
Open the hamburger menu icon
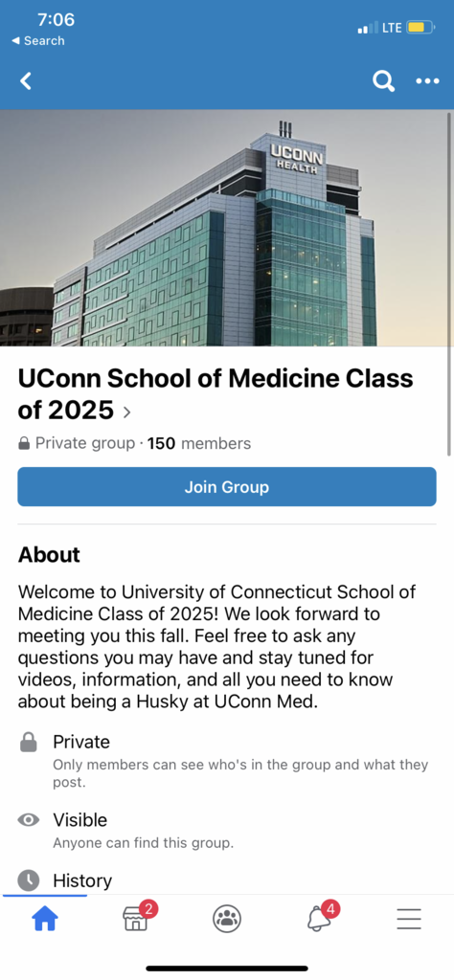(409, 919)
